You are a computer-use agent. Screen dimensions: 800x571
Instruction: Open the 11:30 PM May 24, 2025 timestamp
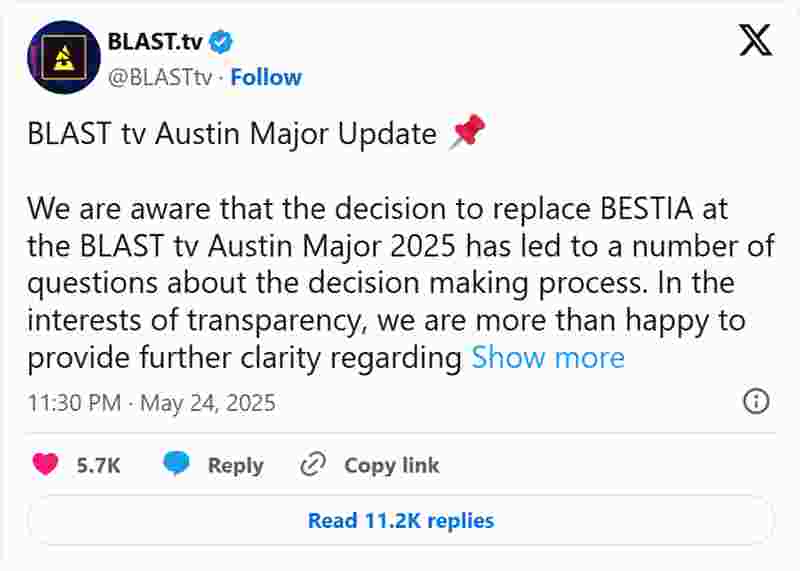[x=152, y=403]
